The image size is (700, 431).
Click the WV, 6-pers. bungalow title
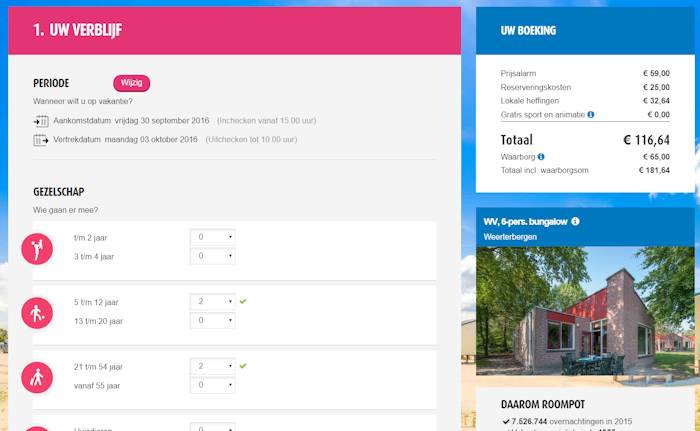coord(525,222)
